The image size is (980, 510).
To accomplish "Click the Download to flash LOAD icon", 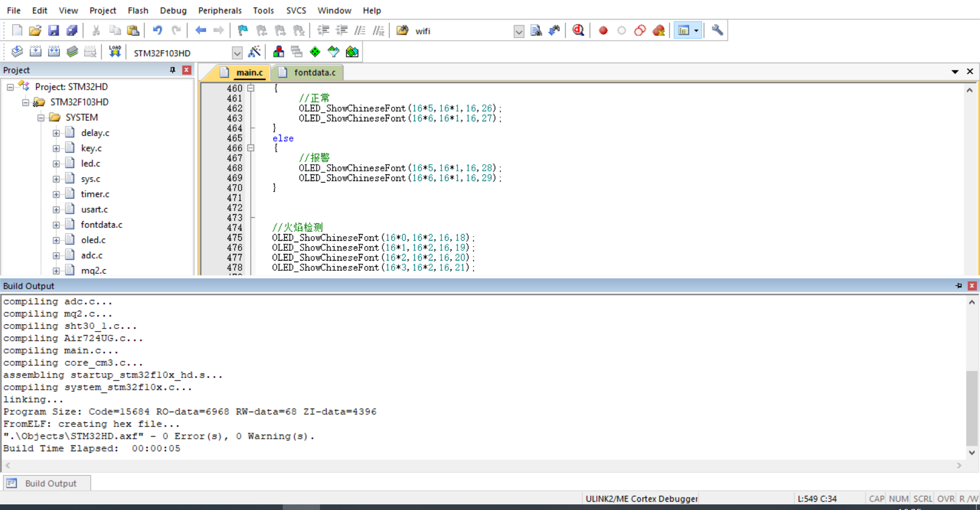I will (x=115, y=52).
